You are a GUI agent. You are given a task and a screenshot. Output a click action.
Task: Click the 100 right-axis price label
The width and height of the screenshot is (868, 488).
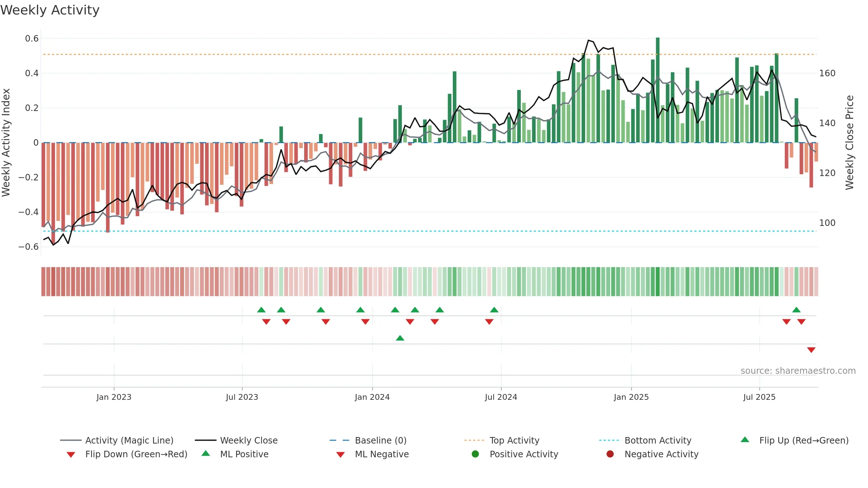coord(827,223)
